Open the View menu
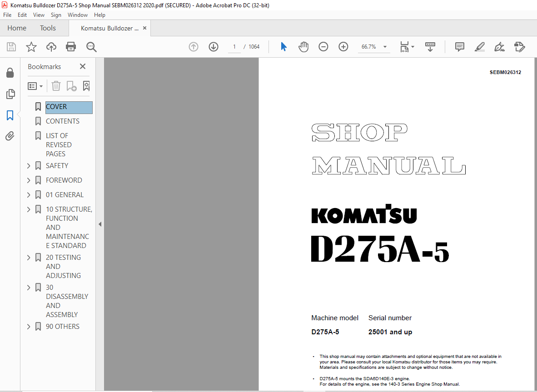This screenshot has height=392, width=537. (39, 15)
